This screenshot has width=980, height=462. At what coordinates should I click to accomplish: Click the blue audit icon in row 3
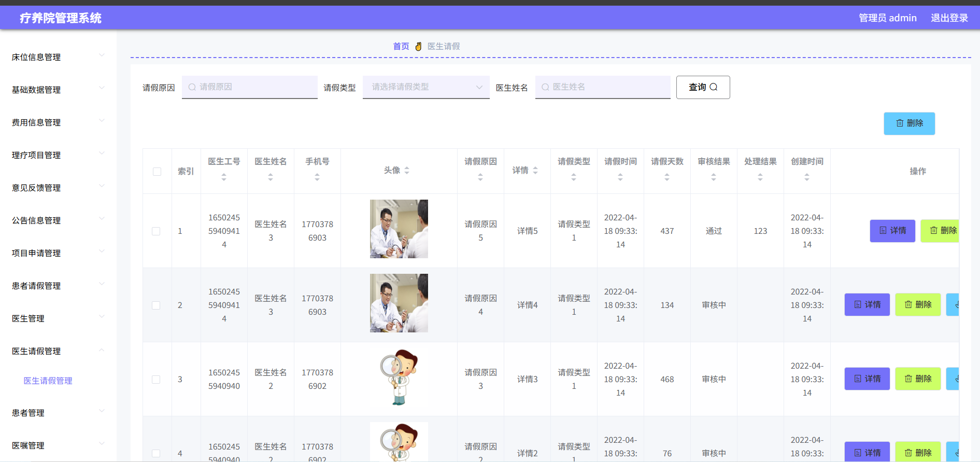[x=953, y=379]
